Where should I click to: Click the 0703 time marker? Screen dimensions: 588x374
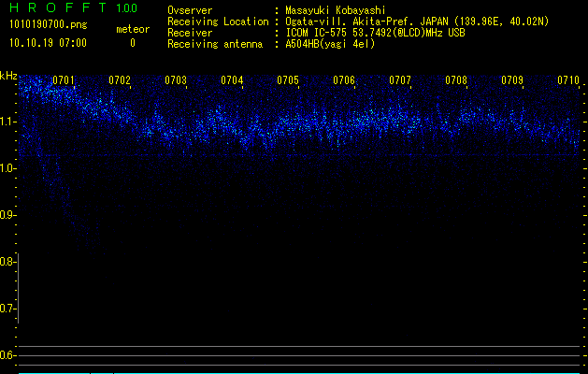176,80
